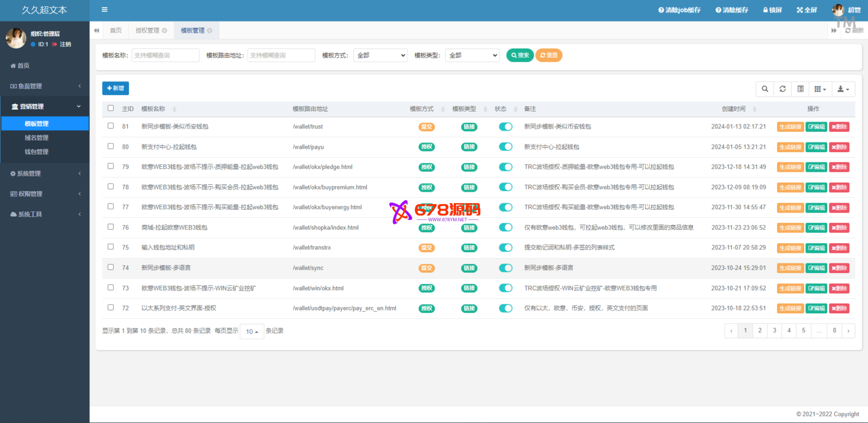Open the export download dropdown

click(843, 89)
